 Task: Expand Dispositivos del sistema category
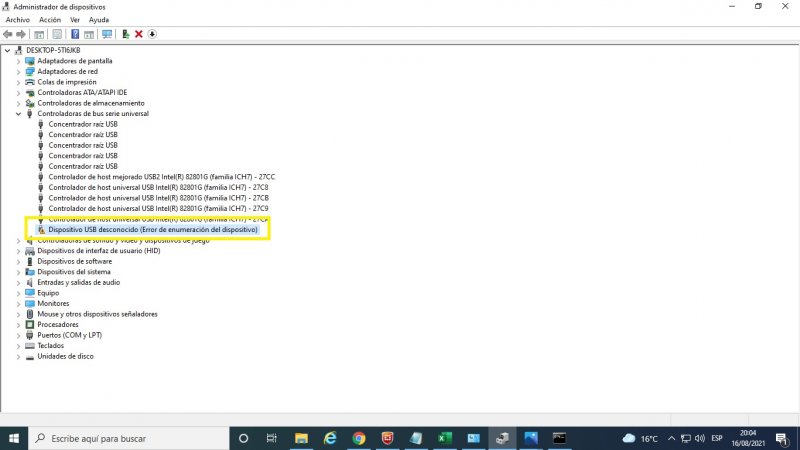(18, 272)
